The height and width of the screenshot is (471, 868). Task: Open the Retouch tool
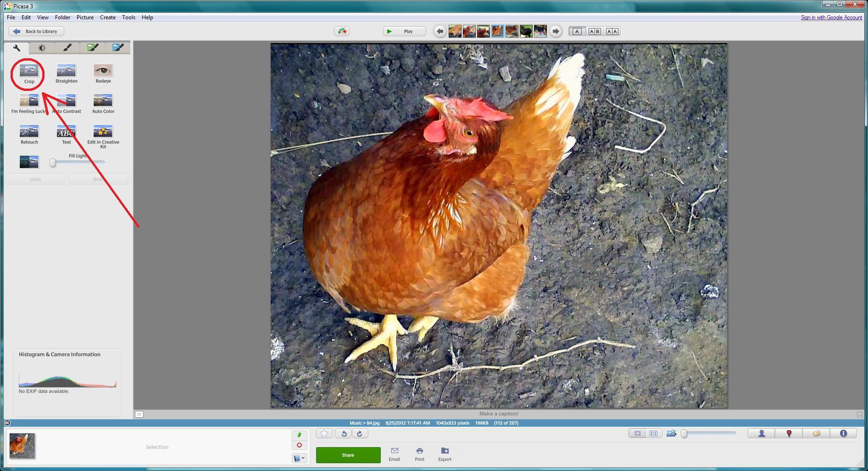point(29,133)
